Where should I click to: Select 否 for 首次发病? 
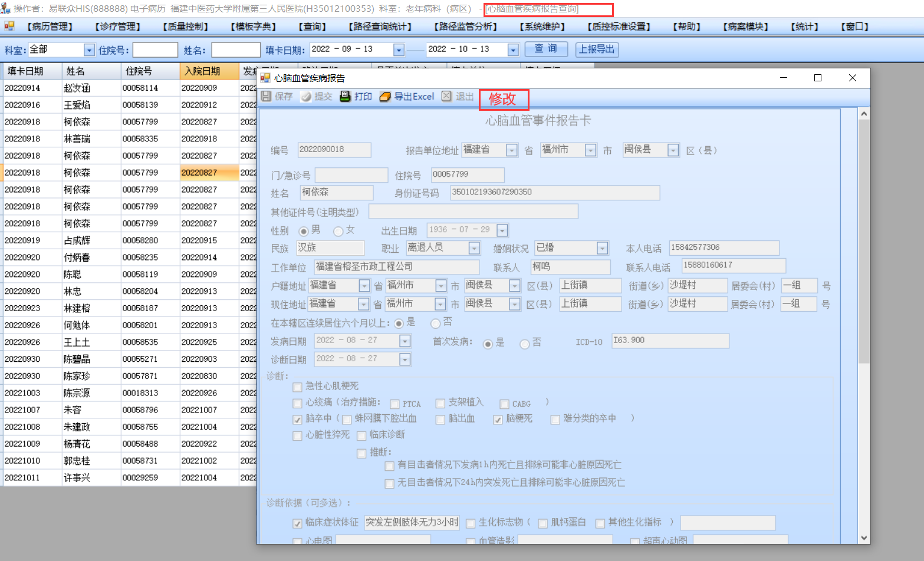point(524,344)
